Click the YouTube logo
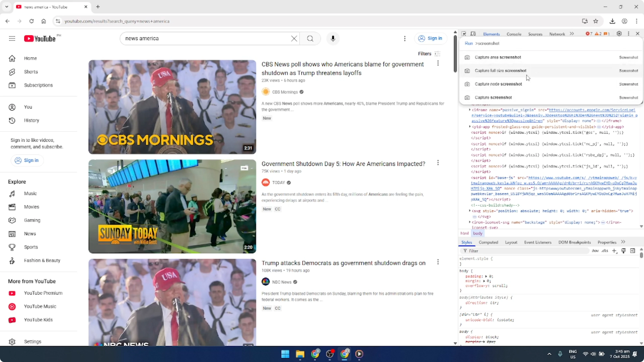644x362 pixels. [40, 38]
